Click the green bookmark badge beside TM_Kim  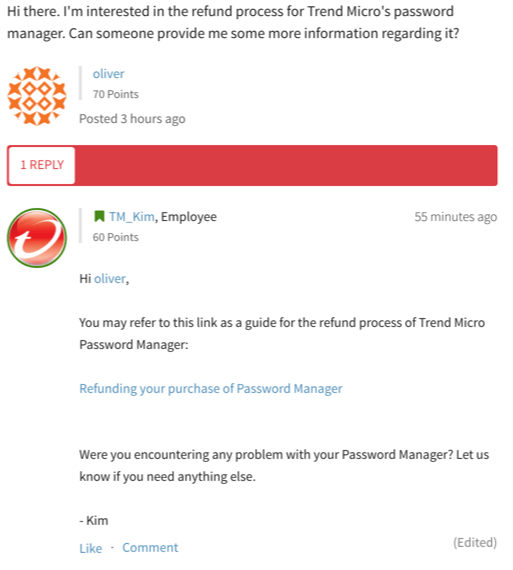[x=99, y=216]
